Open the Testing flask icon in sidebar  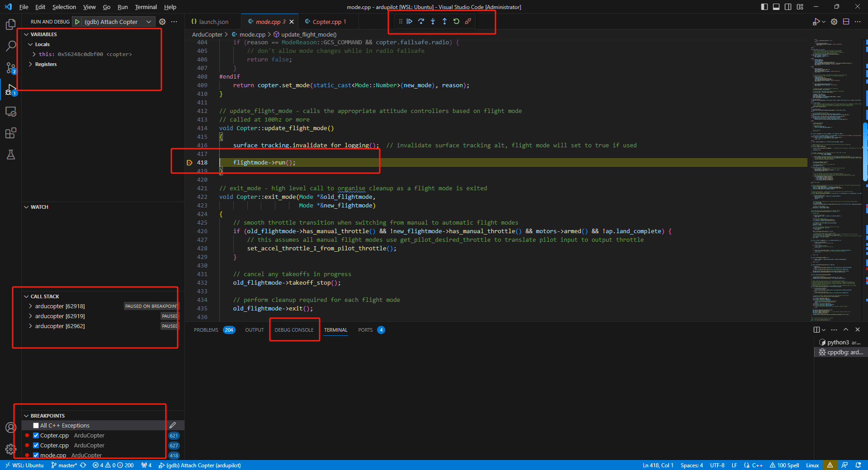click(x=11, y=155)
